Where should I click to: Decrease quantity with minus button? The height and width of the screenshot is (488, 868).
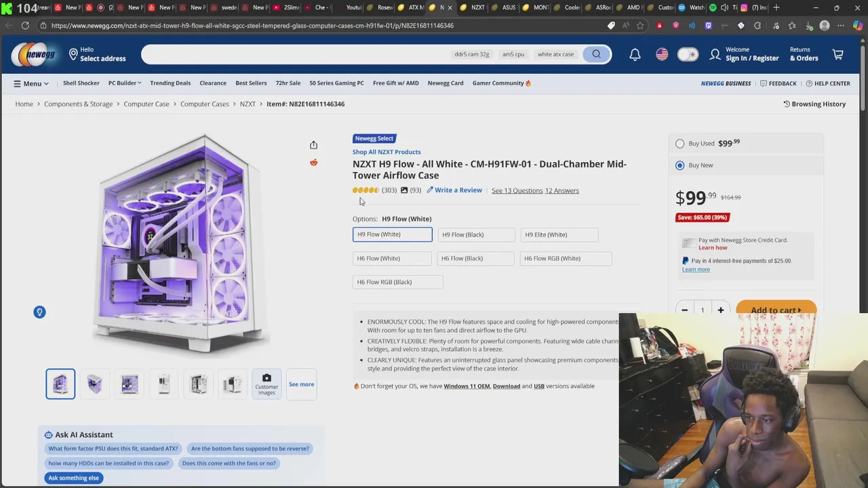click(684, 310)
